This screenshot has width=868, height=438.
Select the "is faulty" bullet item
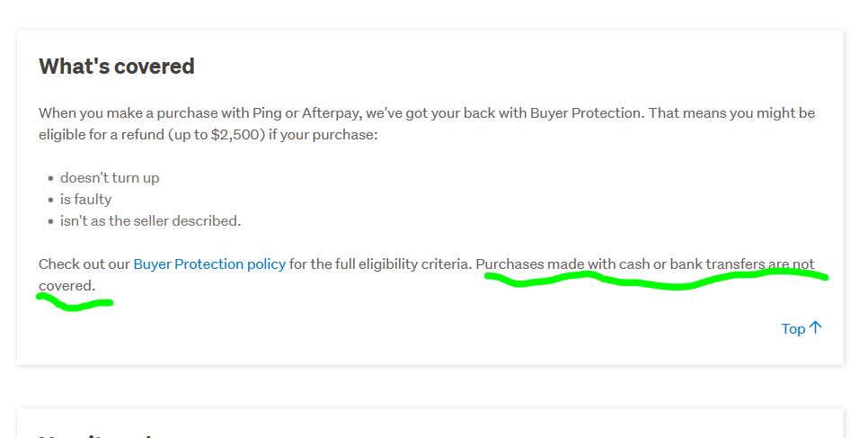coord(86,200)
